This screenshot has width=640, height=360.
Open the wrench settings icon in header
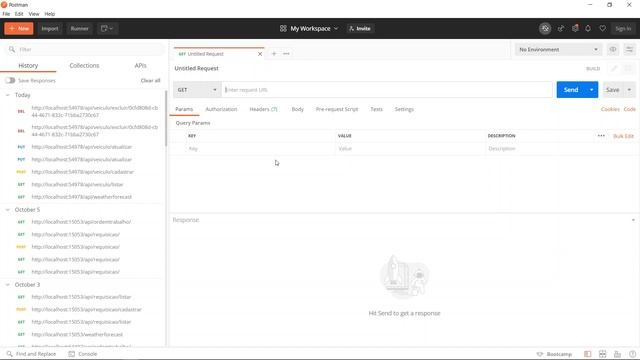click(x=575, y=29)
